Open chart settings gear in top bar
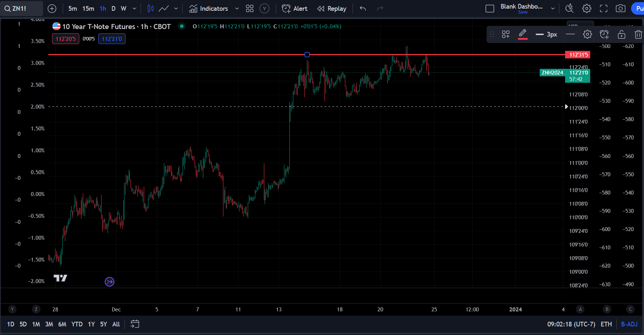 [587, 9]
